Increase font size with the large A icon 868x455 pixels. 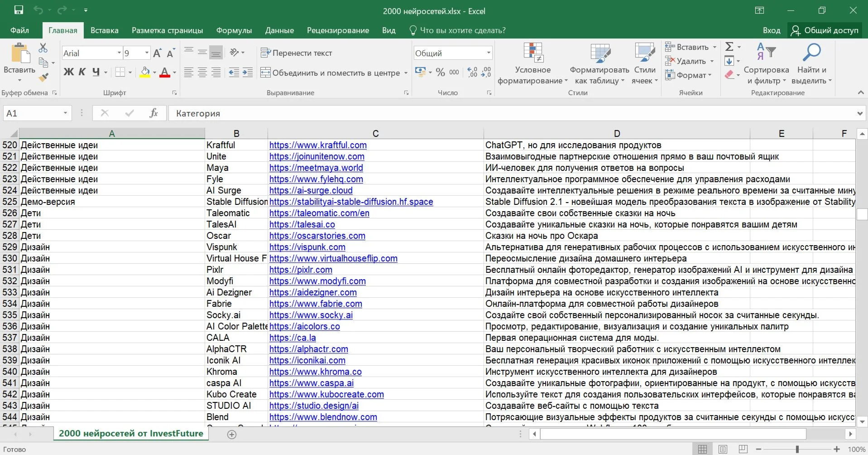pos(157,53)
